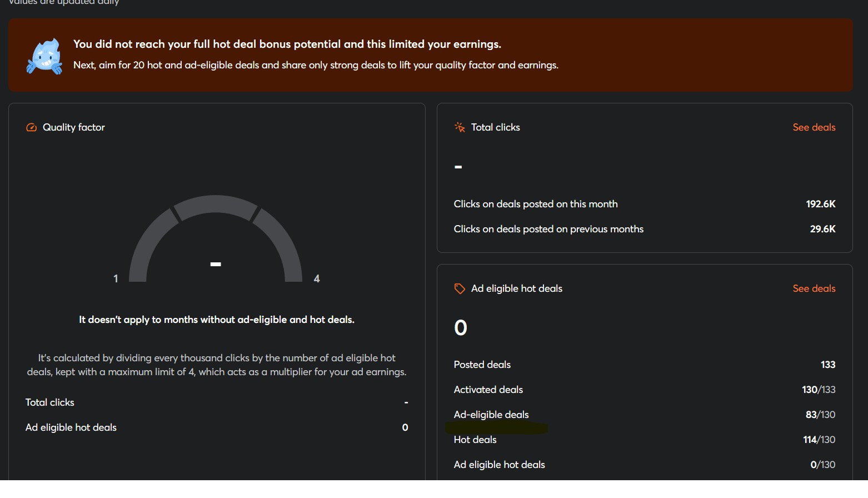This screenshot has height=498, width=868.
Task: Click the Hot deals 114/133 row label
Action: click(475, 440)
